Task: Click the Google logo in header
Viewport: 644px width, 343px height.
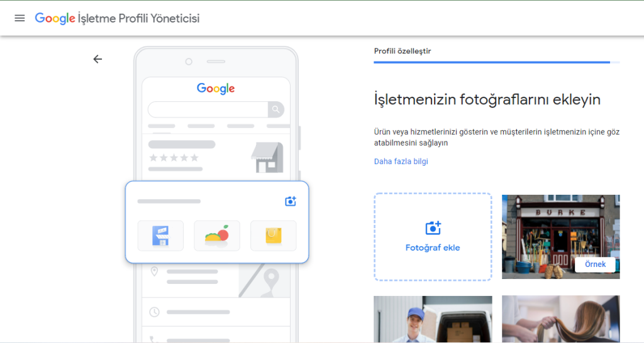Action: click(x=55, y=18)
